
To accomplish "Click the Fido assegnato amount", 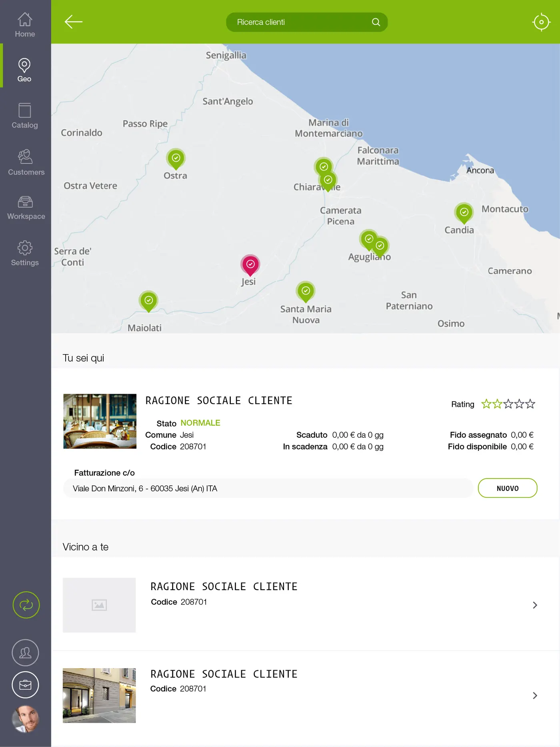I will coord(522,435).
